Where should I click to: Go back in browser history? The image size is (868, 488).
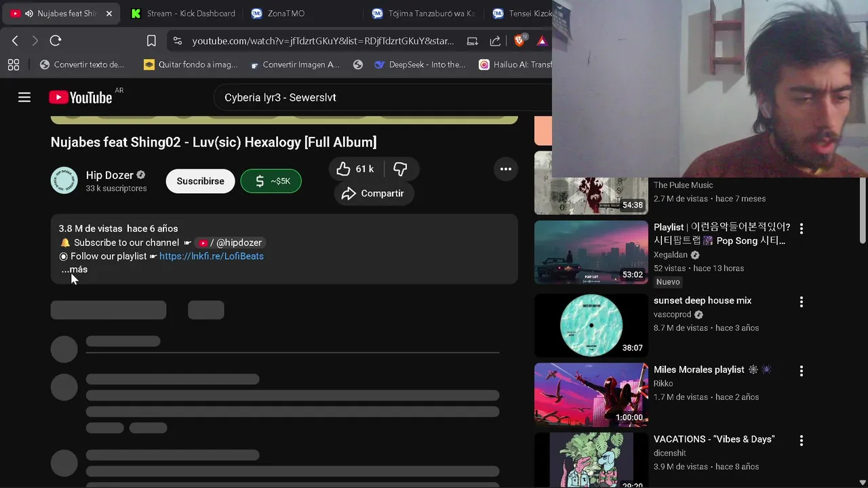15,41
